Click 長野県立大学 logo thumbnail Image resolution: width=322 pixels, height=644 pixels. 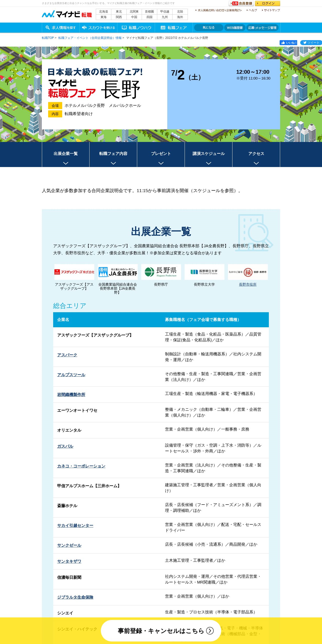(204, 272)
